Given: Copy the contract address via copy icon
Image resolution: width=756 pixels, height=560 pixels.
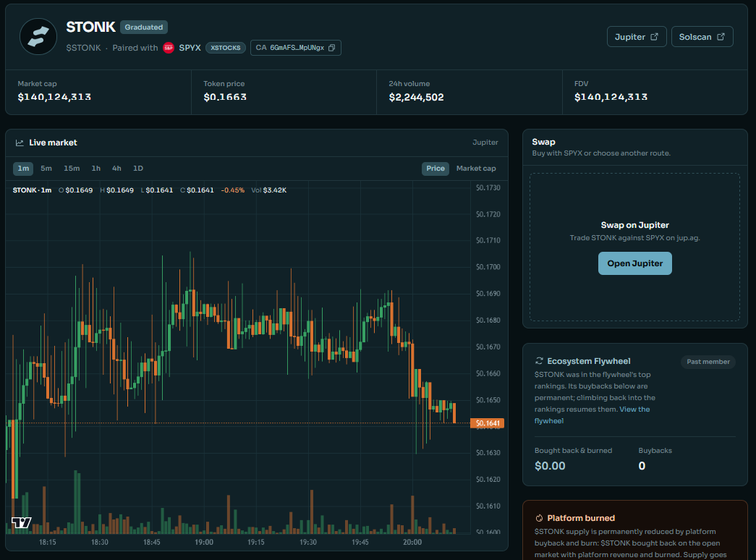Looking at the screenshot, I should (332, 48).
